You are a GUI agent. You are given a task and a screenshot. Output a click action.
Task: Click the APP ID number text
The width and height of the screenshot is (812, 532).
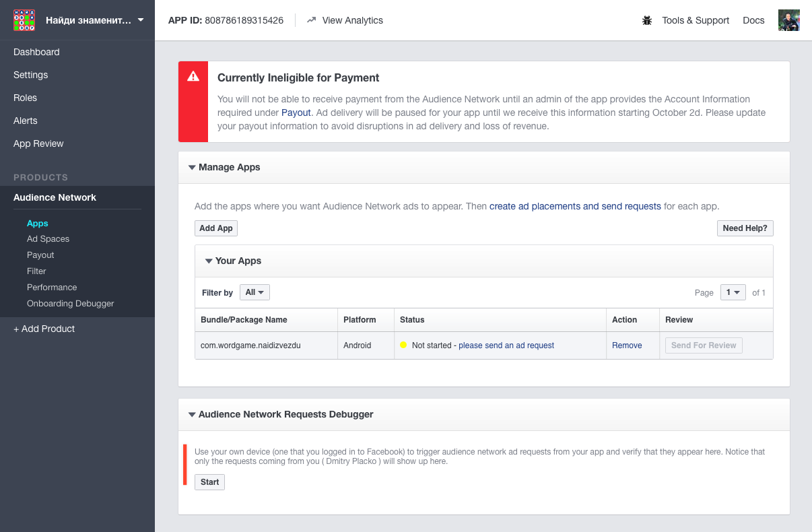click(x=244, y=20)
